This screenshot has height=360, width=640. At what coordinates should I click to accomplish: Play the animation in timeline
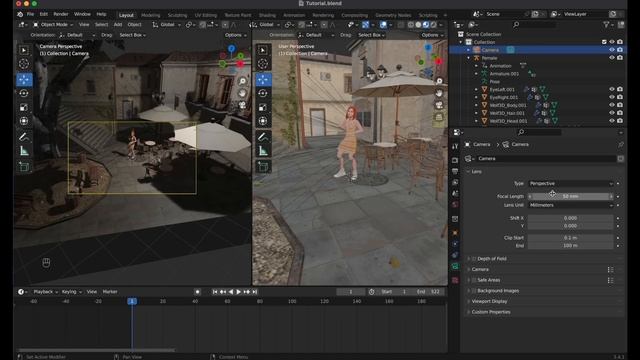238,292
